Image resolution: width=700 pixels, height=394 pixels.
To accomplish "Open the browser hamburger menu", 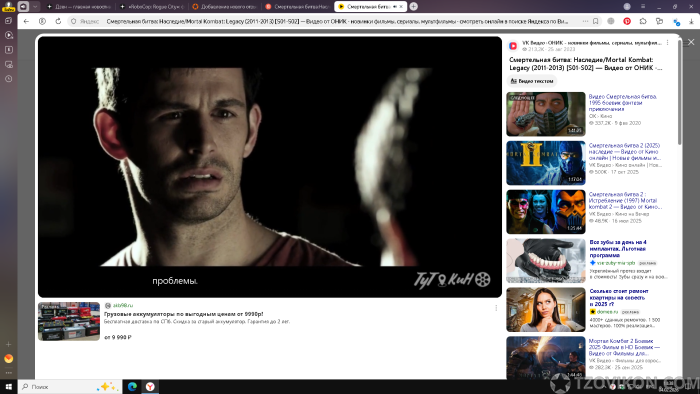I will click(x=643, y=6).
